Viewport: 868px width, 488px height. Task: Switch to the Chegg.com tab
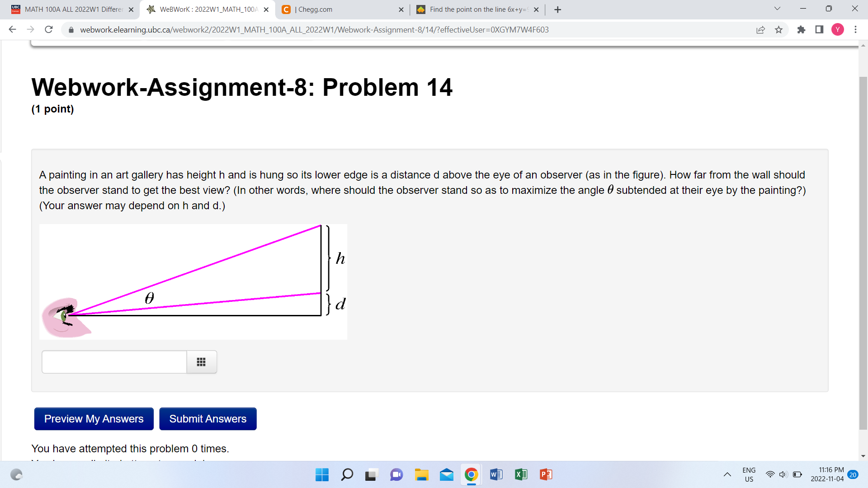pos(339,9)
